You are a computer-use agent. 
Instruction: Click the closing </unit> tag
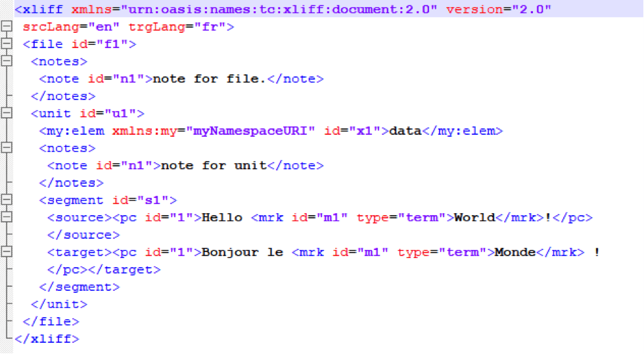[x=59, y=304]
